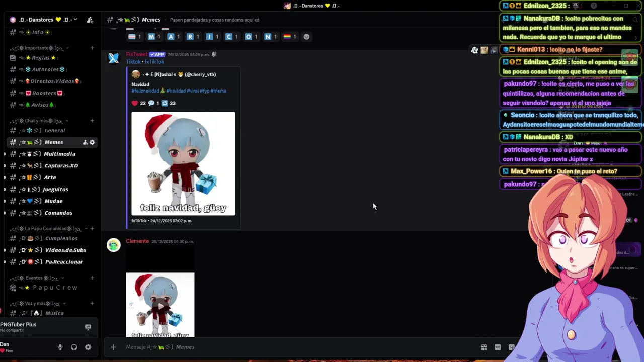Click the Dan user status area
644x362 pixels.
click(x=7, y=347)
